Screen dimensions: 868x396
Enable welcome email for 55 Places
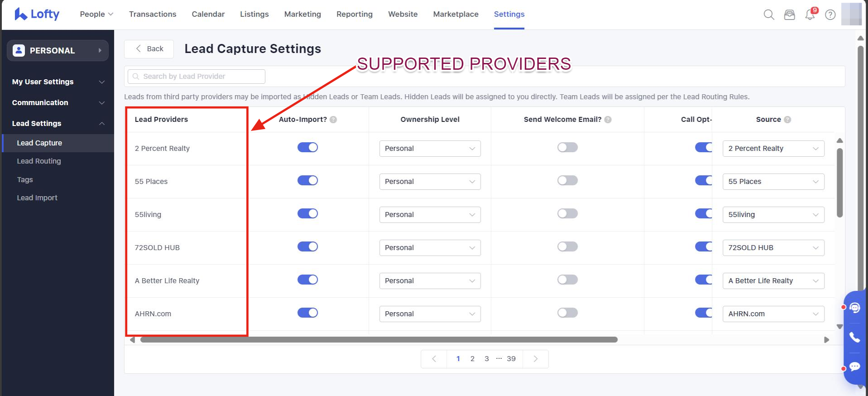pos(567,180)
